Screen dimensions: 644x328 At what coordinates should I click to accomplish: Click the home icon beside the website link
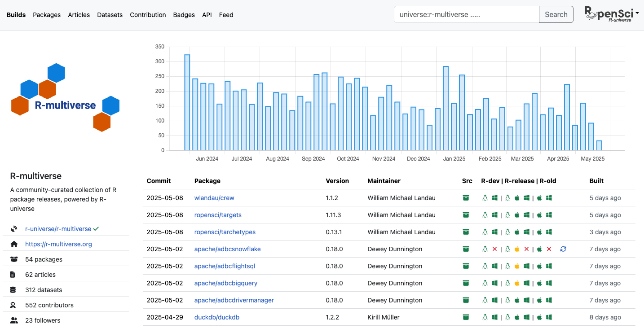click(13, 244)
